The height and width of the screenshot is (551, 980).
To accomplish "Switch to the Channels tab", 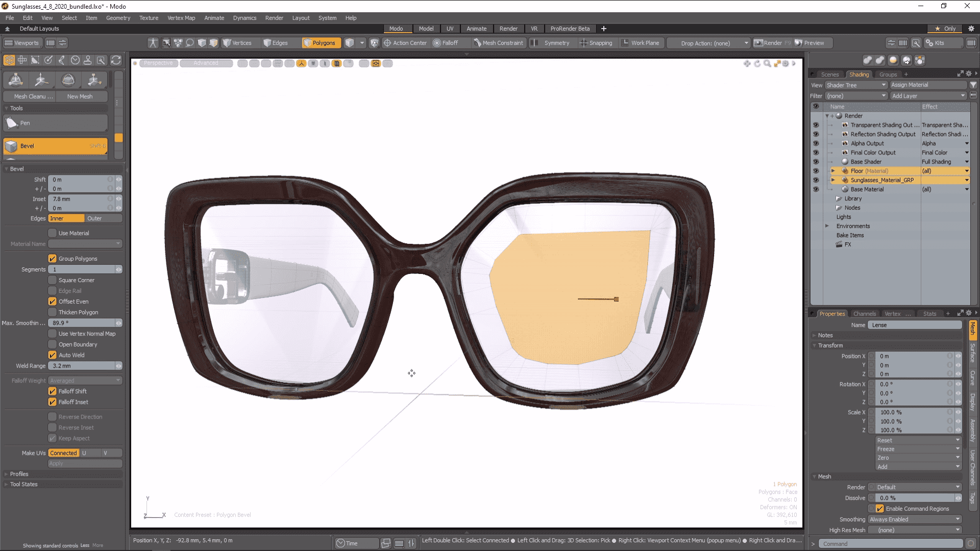I will tap(864, 314).
